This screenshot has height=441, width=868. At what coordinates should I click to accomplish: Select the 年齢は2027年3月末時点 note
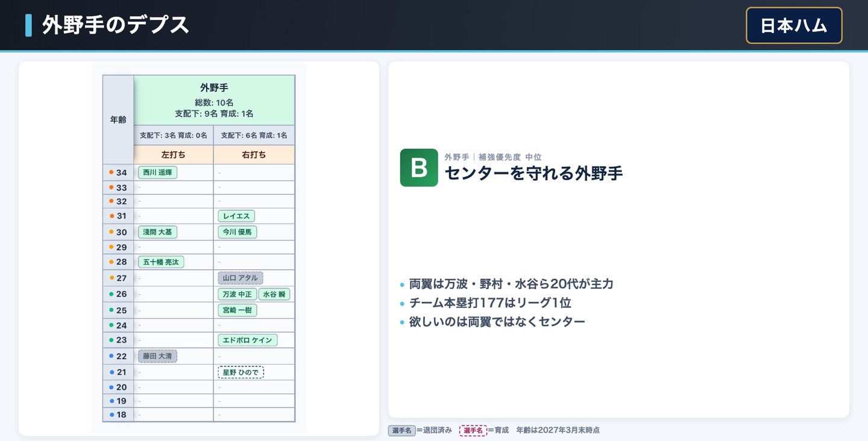tap(558, 430)
